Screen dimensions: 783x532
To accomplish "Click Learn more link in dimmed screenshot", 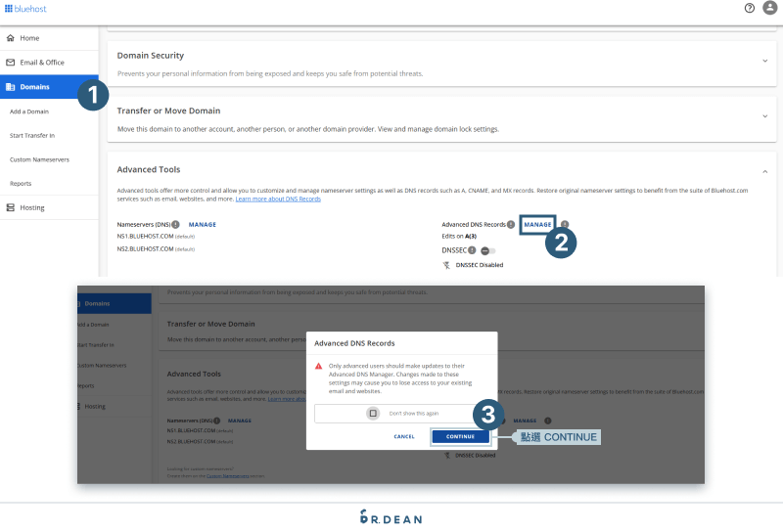I will coord(287,399).
